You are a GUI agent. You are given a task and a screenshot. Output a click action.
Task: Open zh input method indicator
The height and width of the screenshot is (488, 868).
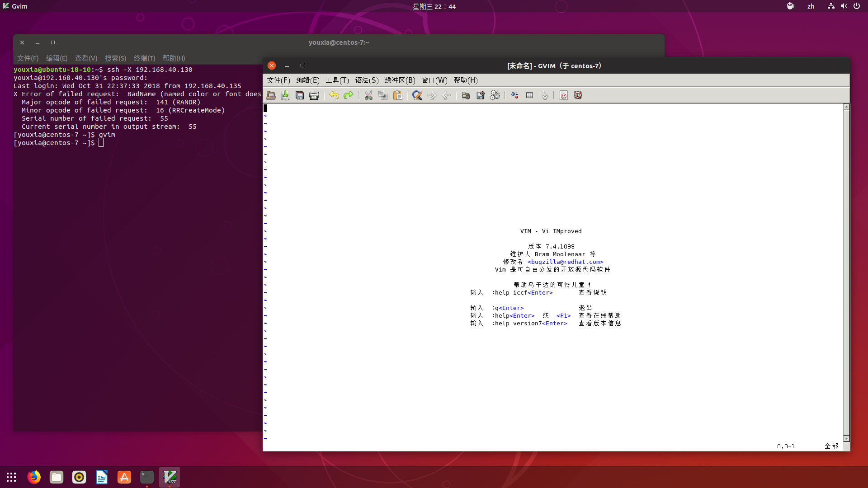point(811,6)
